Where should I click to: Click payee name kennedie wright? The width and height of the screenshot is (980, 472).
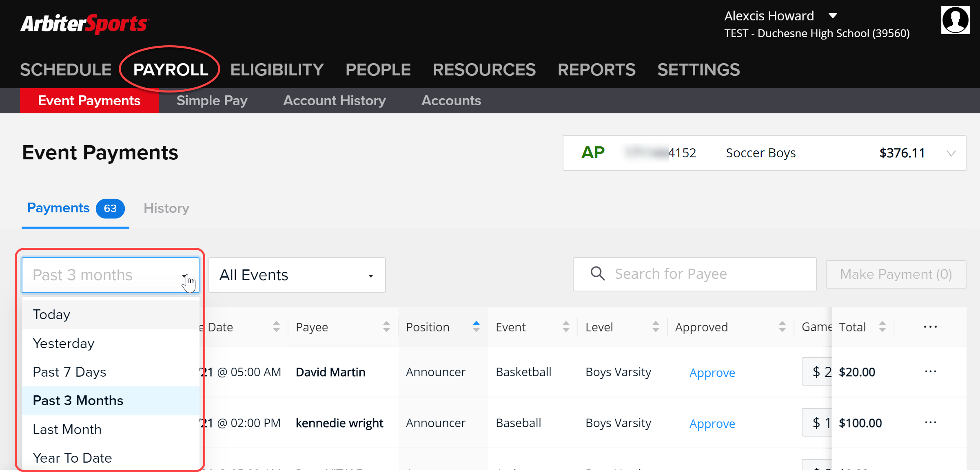point(339,423)
